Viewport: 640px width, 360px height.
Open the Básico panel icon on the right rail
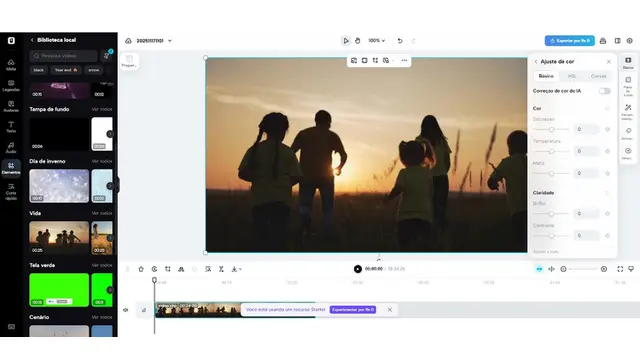(628, 63)
